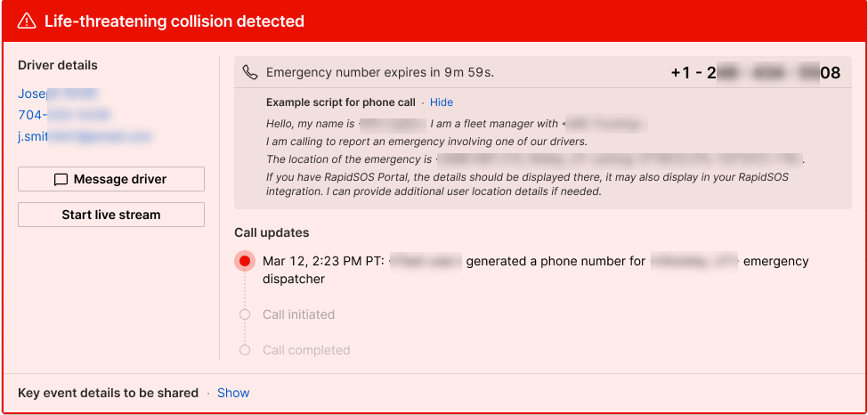Open Message driver button

pos(111,179)
